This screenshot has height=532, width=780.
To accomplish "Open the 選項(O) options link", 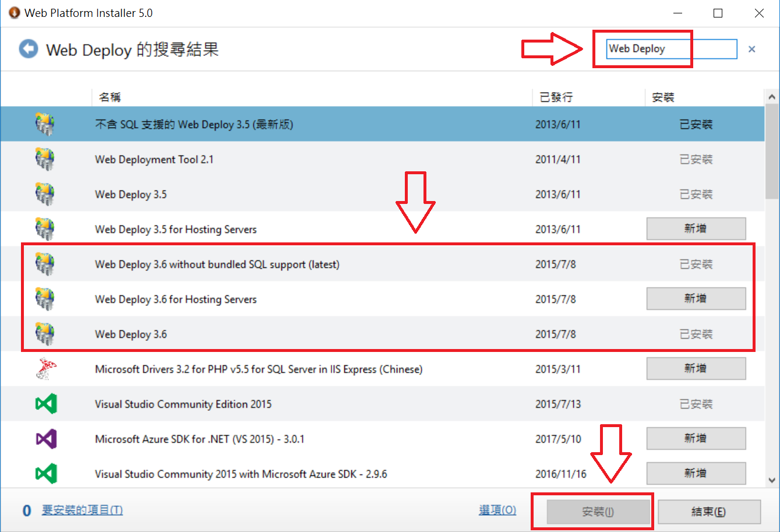I will click(497, 510).
